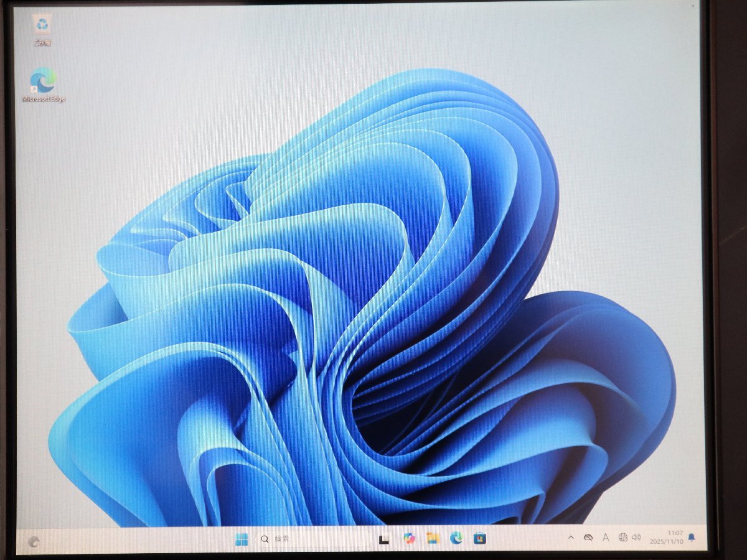
Task: Open the Task View taskbar icon
Action: tap(384, 539)
